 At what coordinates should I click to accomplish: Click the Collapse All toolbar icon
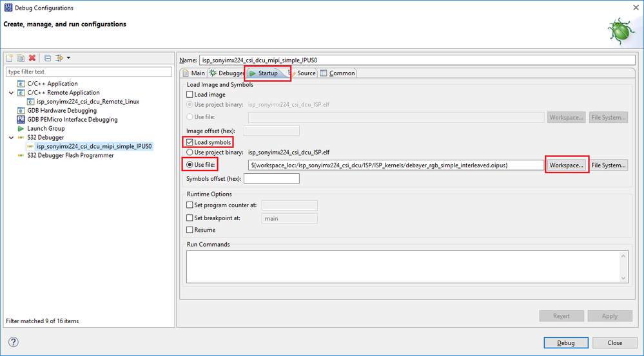48,58
